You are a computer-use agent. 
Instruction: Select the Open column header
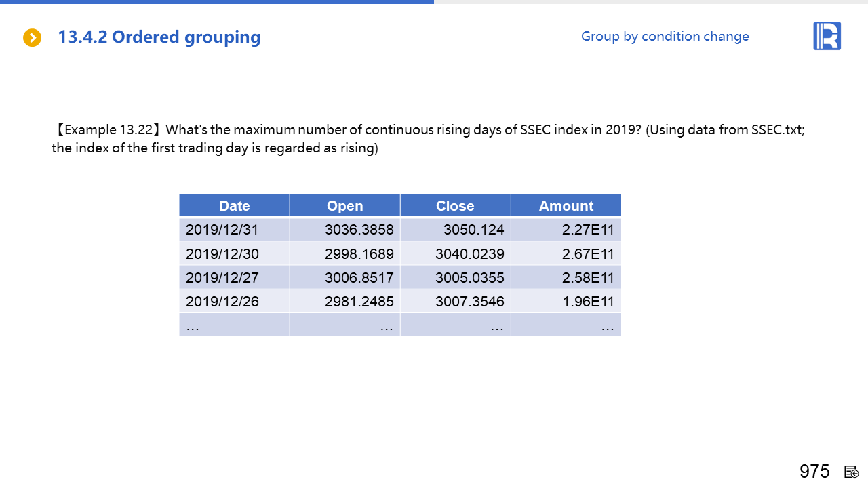pos(344,206)
